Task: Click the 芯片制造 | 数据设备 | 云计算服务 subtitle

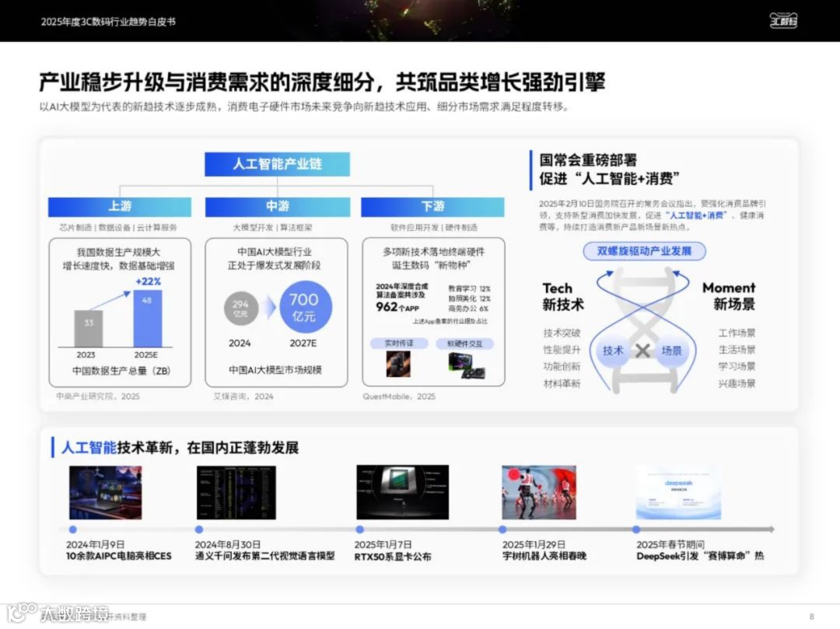Action: [118, 228]
